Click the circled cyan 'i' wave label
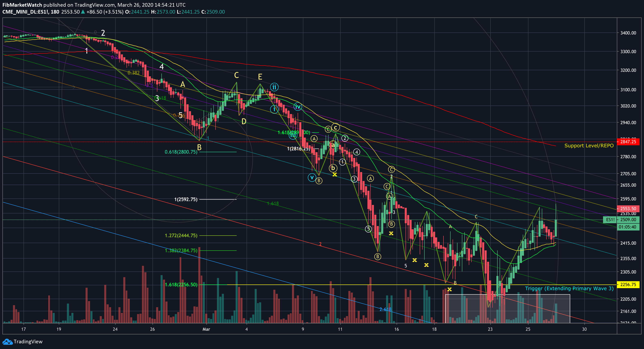 tap(274, 109)
